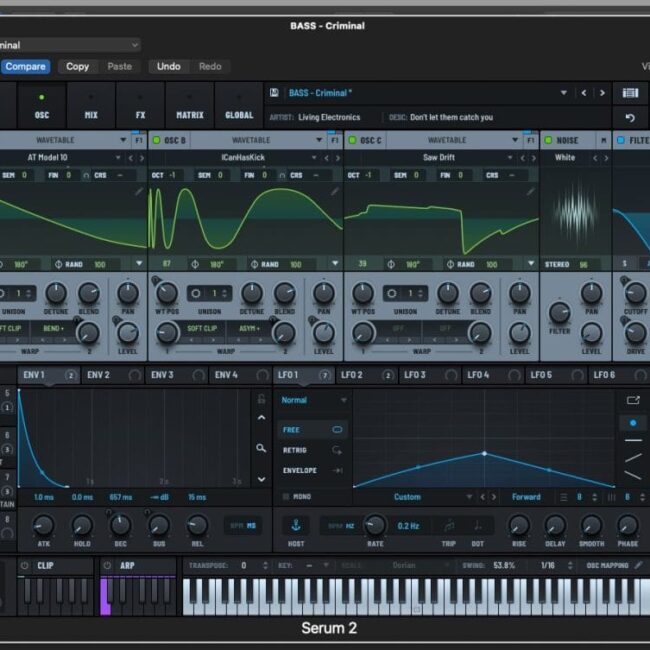This screenshot has width=650, height=650.
Task: Disable the Noise oscillator power button
Action: point(548,141)
